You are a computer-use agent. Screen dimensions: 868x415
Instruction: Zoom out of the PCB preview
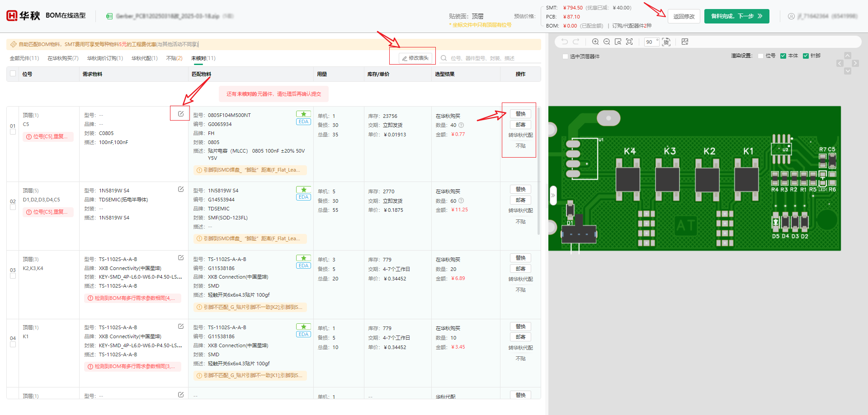tap(607, 42)
